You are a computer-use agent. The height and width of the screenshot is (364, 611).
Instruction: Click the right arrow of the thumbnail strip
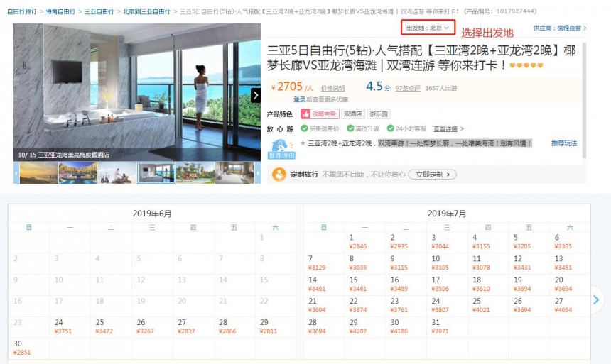[x=258, y=173]
